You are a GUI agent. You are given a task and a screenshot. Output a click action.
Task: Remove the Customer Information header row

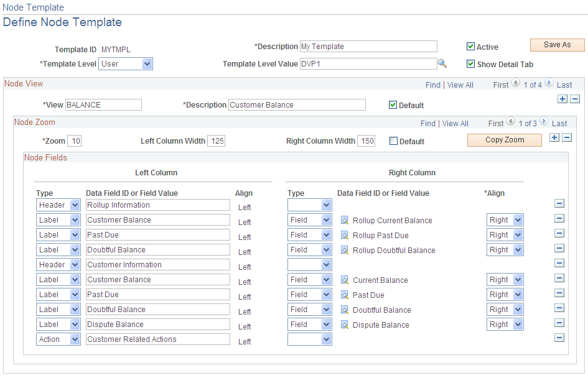click(x=559, y=264)
